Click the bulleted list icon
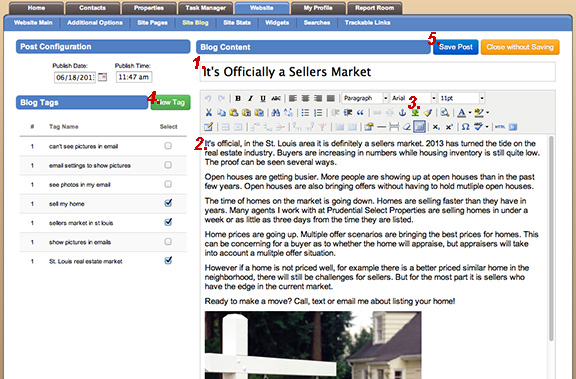 (305, 112)
